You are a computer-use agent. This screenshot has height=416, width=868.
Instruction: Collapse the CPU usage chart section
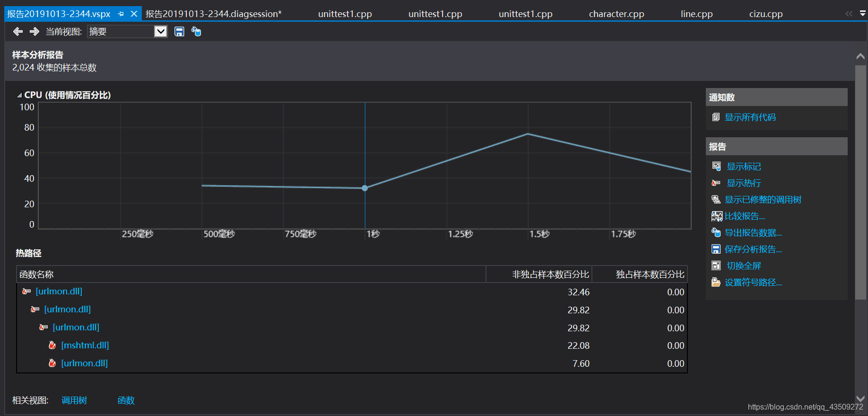point(19,95)
